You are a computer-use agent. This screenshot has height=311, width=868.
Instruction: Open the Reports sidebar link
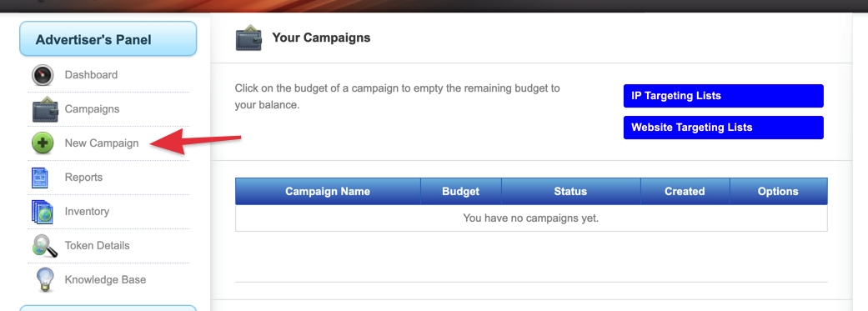point(83,177)
